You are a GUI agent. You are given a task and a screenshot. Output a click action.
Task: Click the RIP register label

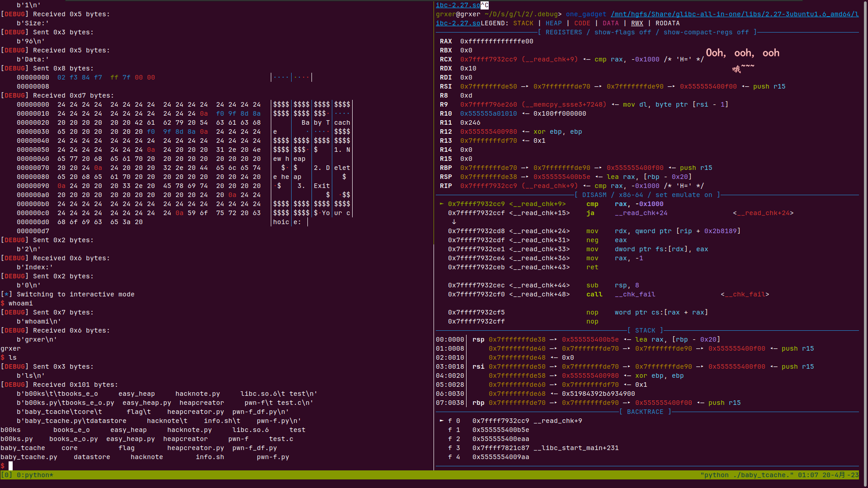click(446, 186)
